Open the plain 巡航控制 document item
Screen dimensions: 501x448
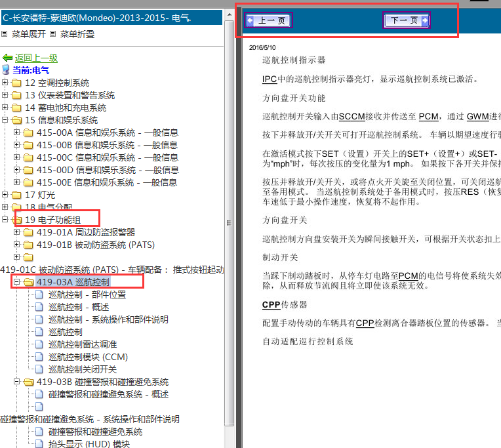[x=65, y=332]
